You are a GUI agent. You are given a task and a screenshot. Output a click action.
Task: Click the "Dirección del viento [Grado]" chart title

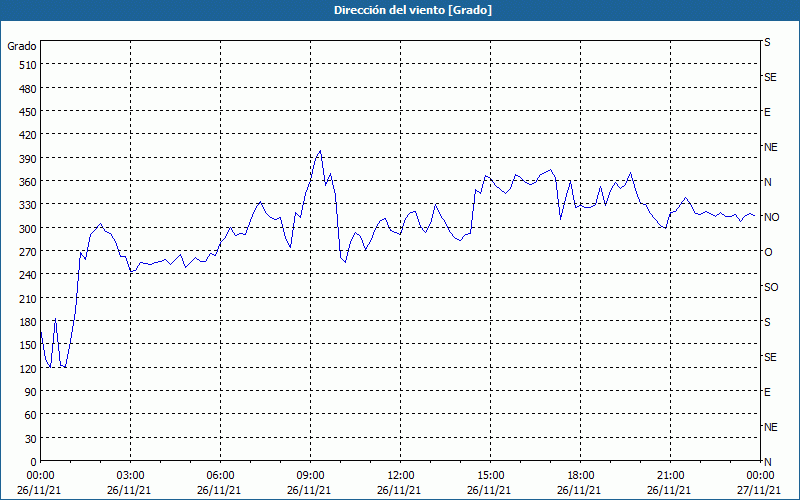point(413,10)
